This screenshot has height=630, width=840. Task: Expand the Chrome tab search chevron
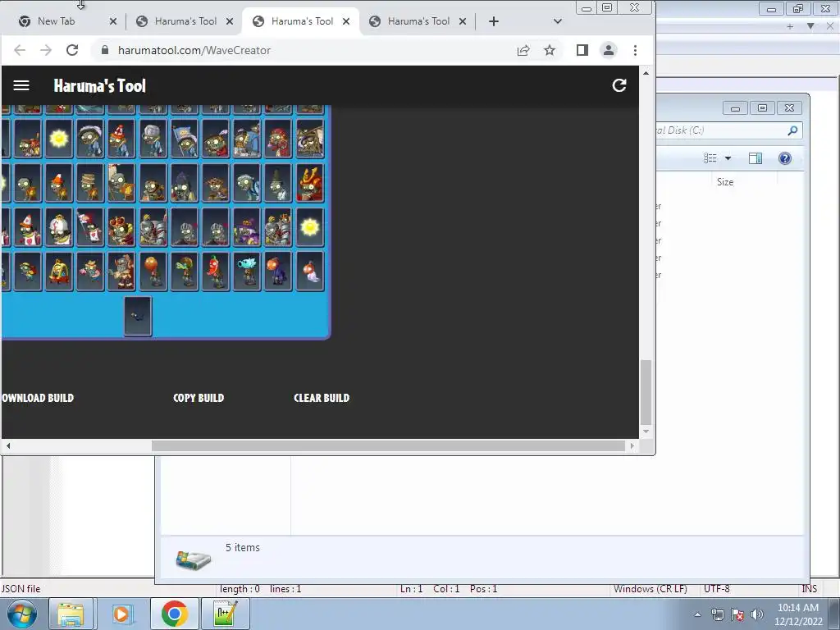(558, 21)
